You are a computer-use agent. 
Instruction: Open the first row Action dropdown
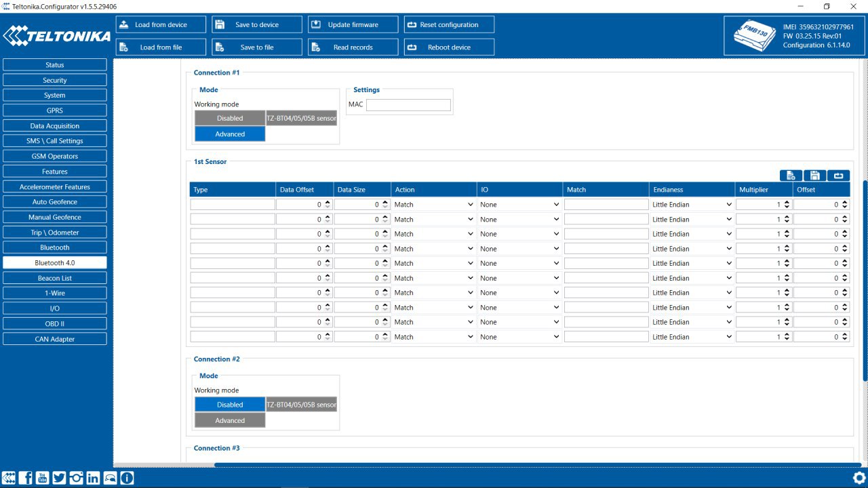tap(434, 205)
